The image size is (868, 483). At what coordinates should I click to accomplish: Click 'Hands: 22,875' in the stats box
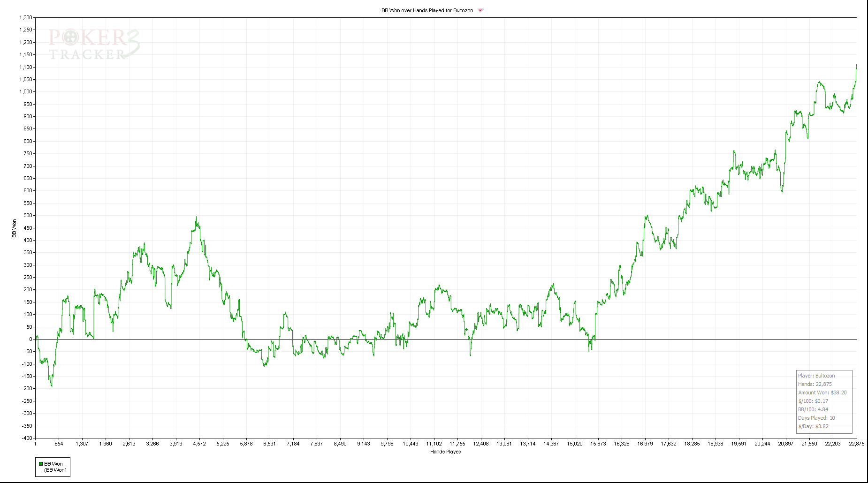pyautogui.click(x=815, y=384)
